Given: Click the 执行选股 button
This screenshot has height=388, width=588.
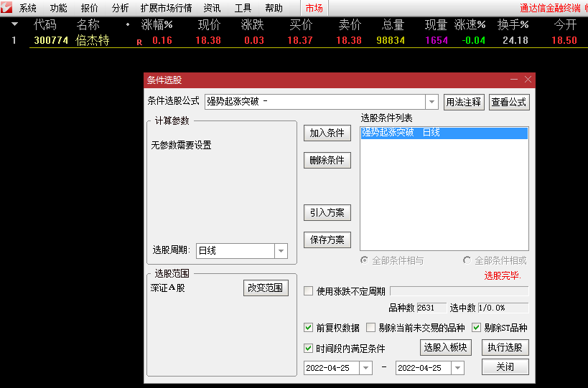Looking at the screenshot, I should (x=505, y=348).
